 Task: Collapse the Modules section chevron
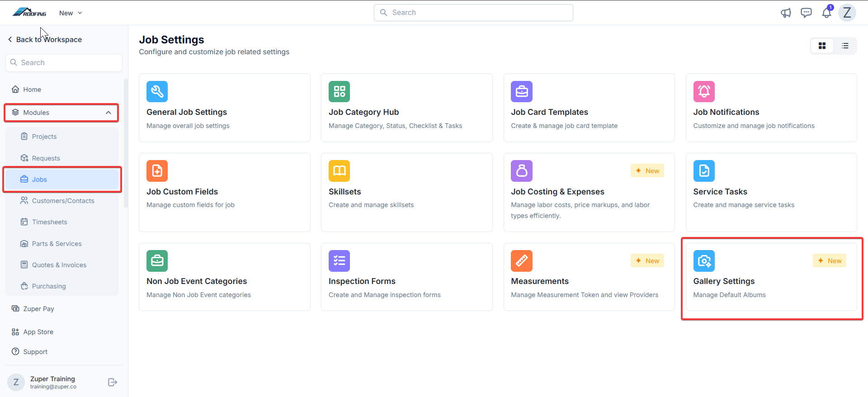108,113
